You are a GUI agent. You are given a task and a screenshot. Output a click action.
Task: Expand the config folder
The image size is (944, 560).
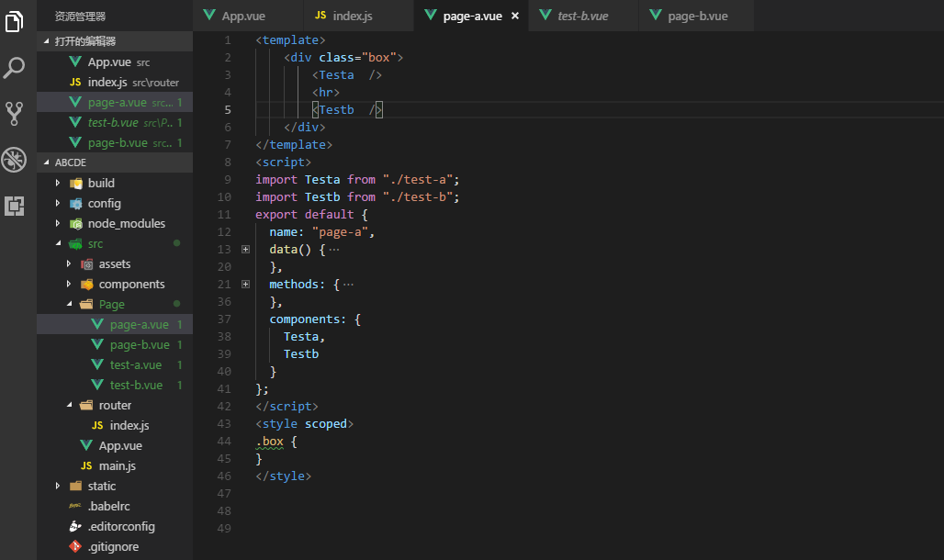click(x=58, y=204)
